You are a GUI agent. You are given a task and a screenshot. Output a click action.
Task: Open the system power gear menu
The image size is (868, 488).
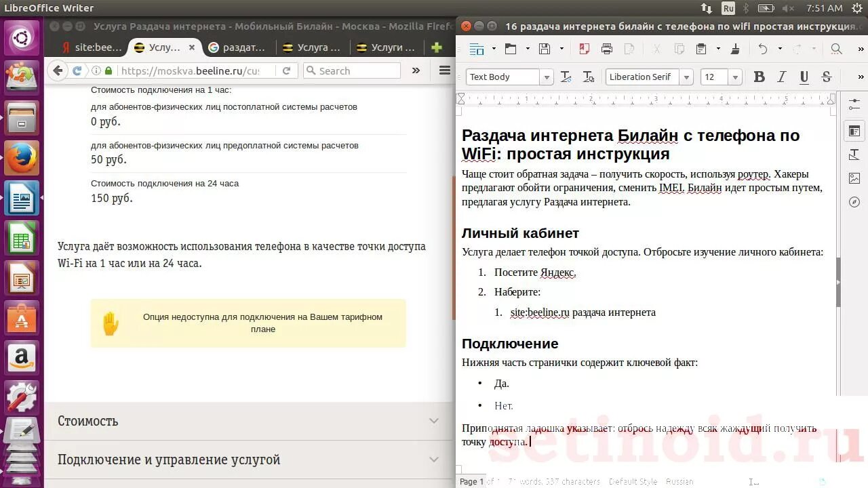[857, 8]
